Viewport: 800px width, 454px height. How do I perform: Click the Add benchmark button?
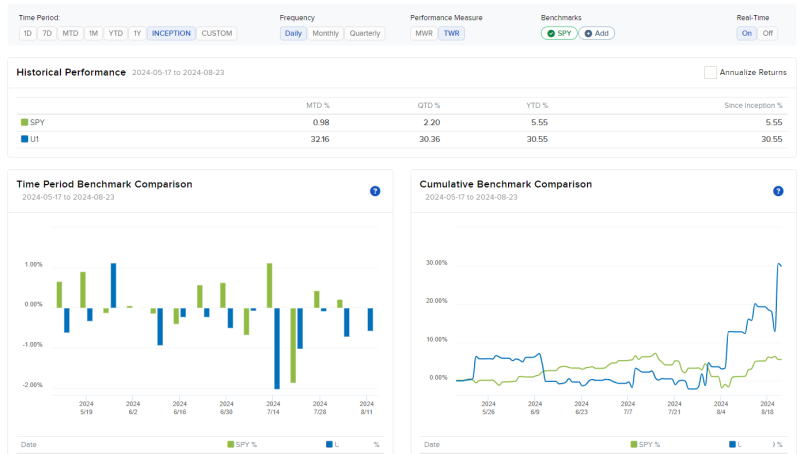coord(597,33)
